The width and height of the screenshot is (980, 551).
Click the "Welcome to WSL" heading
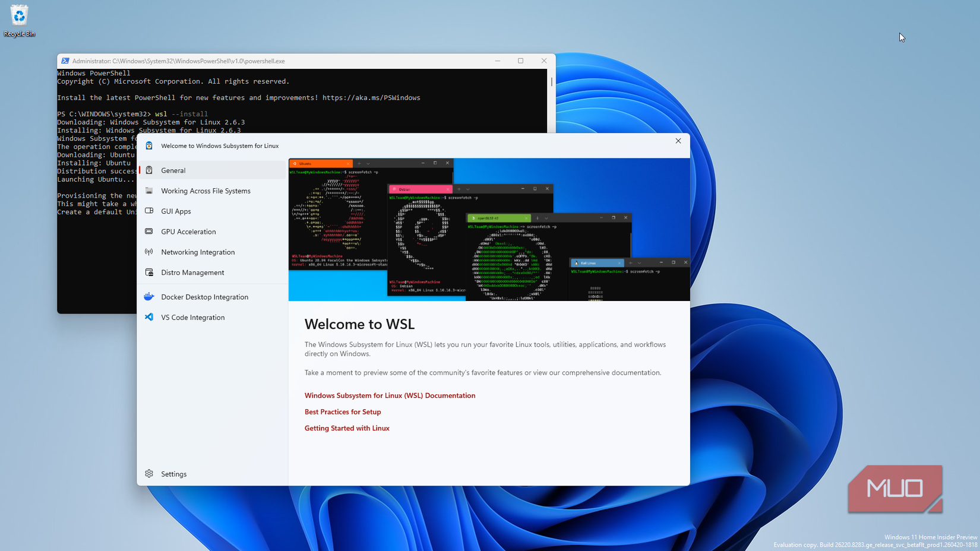click(x=359, y=324)
